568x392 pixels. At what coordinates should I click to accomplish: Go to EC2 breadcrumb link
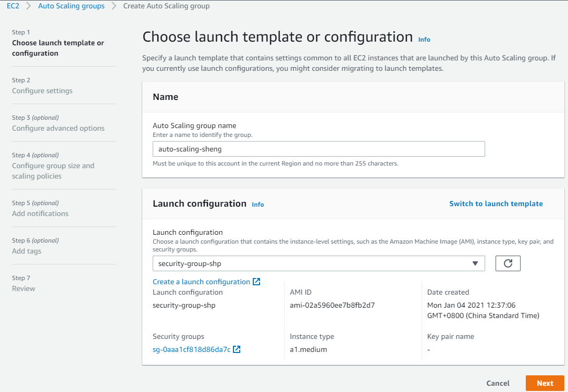click(13, 6)
